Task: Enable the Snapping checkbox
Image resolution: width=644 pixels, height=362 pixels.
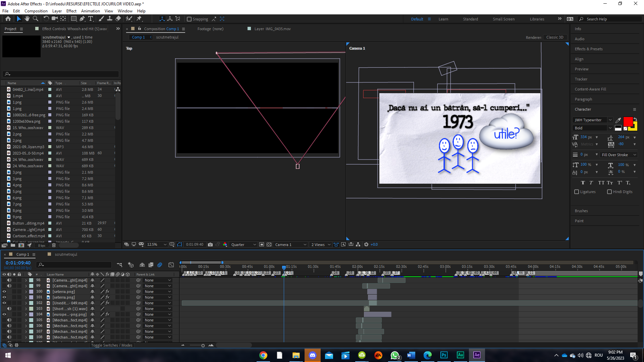Action: (189, 19)
